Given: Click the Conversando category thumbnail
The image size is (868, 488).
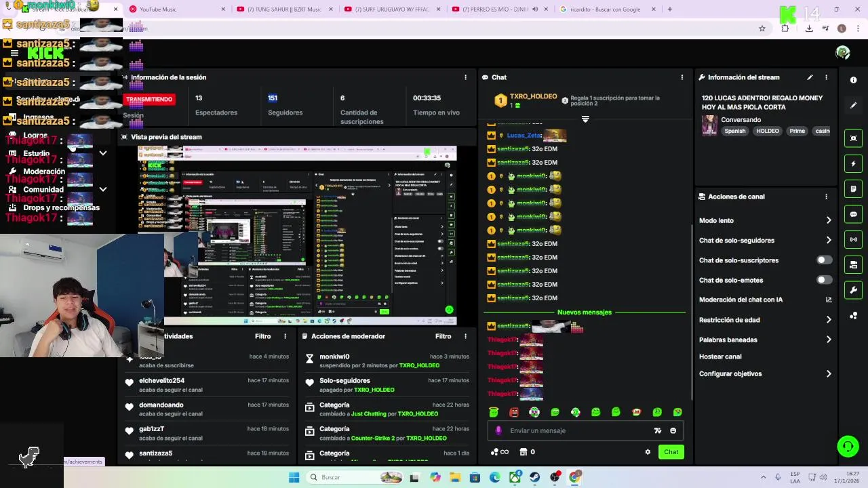Looking at the screenshot, I should click(709, 125).
